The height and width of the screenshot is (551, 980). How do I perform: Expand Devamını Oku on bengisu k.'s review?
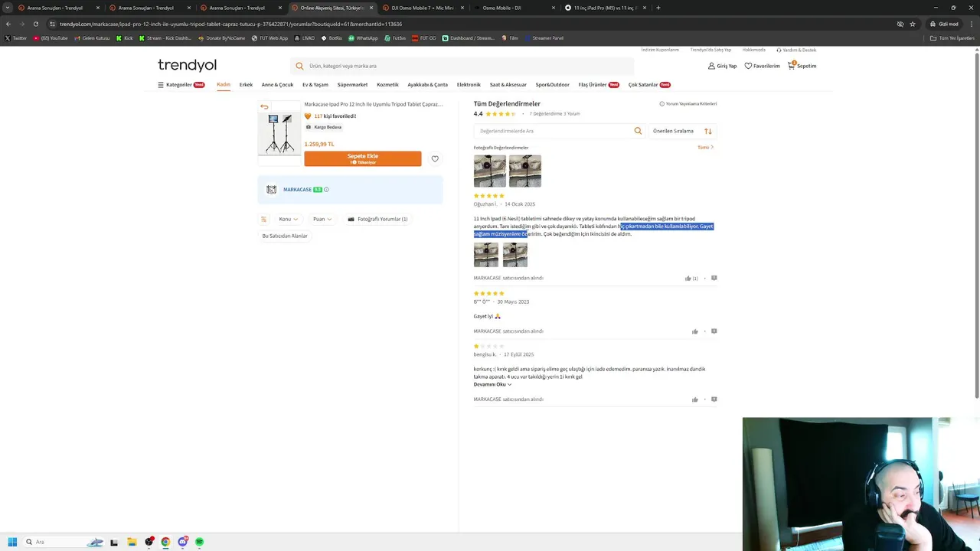click(x=492, y=384)
